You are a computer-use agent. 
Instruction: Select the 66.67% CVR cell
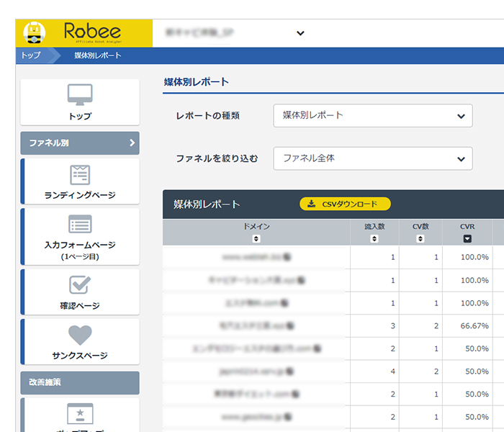pyautogui.click(x=467, y=326)
